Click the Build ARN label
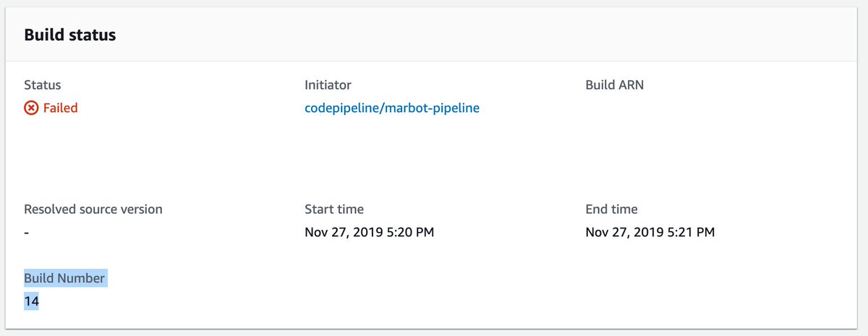Screen dimensions: 868x336 [614, 85]
